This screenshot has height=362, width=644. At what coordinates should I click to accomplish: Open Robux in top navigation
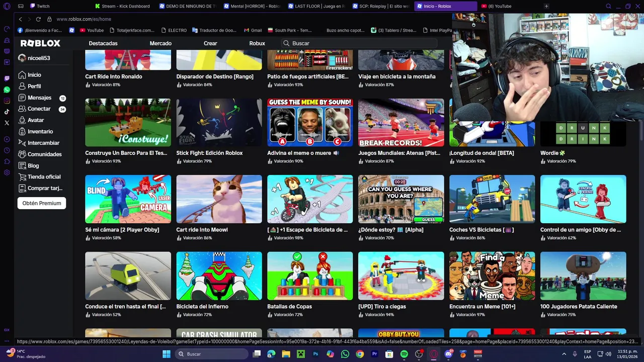pyautogui.click(x=257, y=43)
